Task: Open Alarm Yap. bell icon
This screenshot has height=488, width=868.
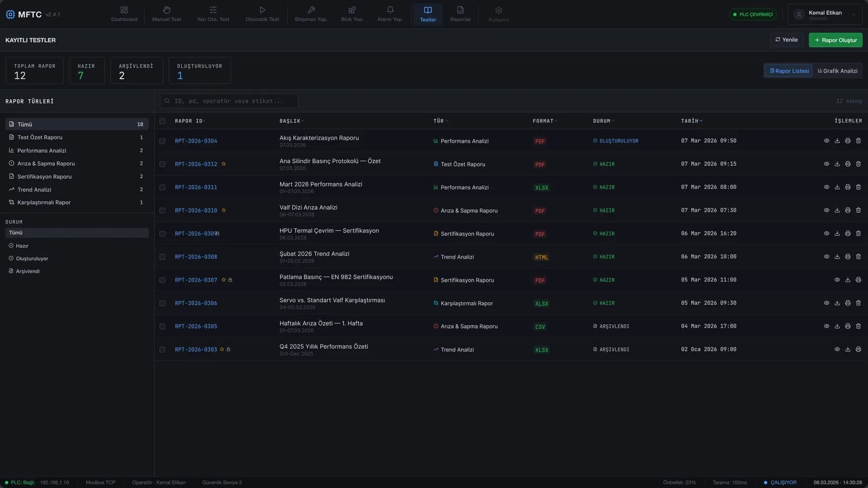Action: (x=390, y=10)
